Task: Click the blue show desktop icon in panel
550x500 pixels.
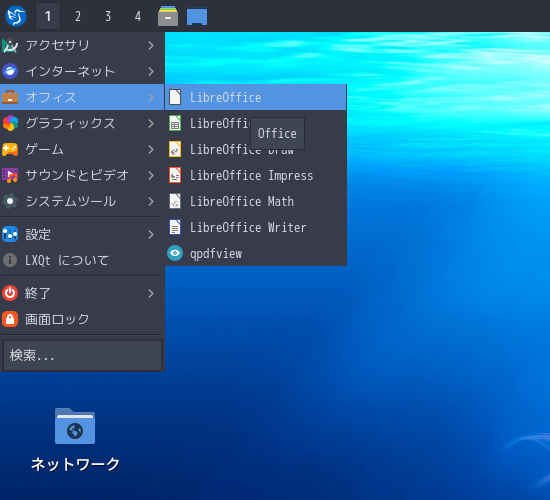Action: point(197,17)
